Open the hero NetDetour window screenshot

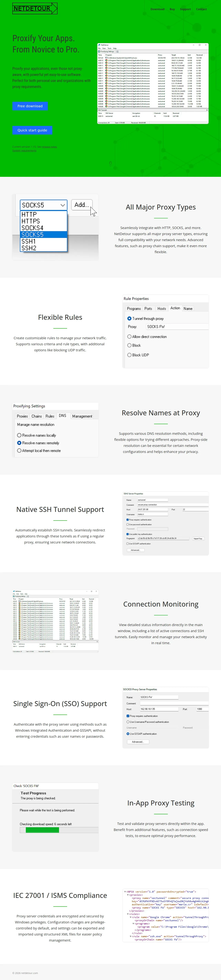153,83
